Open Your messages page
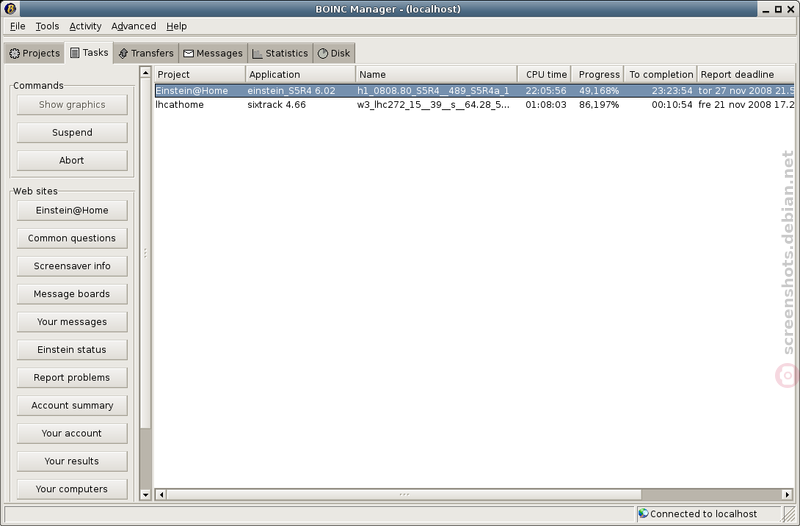800x526 pixels. [72, 322]
